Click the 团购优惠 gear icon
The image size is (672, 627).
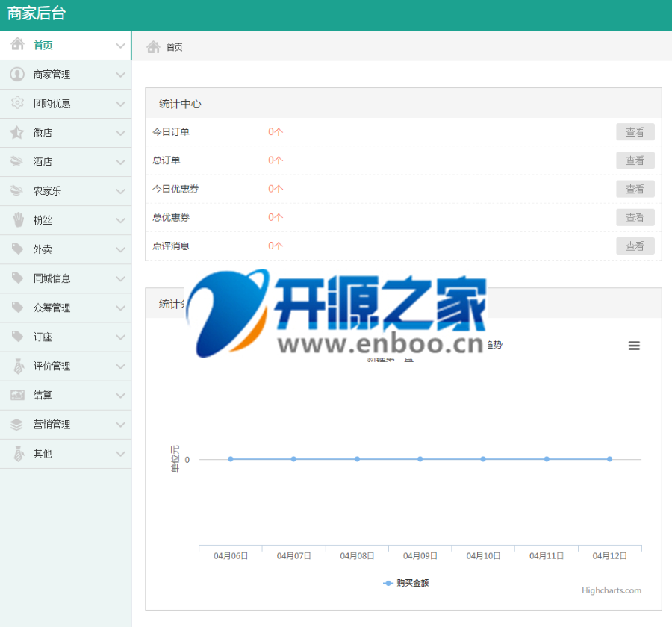[17, 103]
